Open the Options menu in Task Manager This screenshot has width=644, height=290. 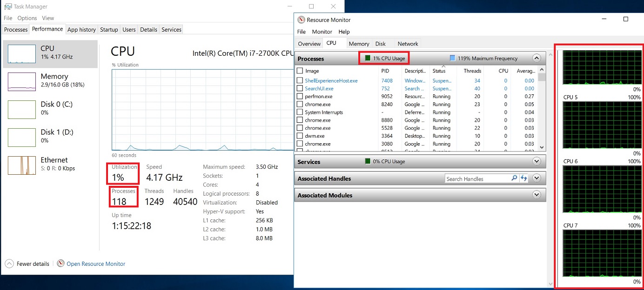pyautogui.click(x=27, y=18)
